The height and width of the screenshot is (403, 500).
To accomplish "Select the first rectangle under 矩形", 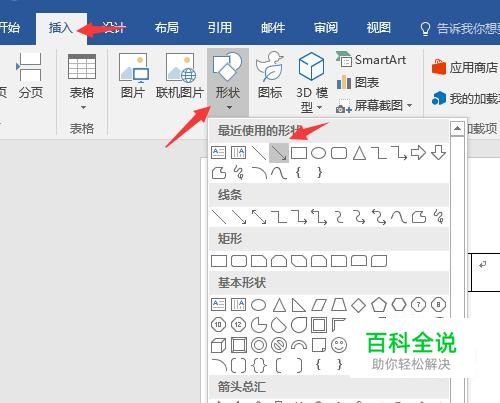I will pyautogui.click(x=219, y=261).
